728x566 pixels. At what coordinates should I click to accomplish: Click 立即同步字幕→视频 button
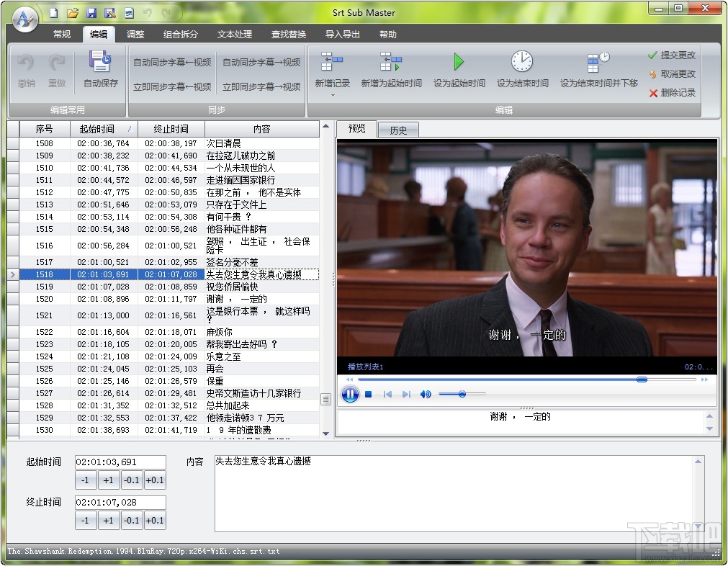[x=261, y=87]
